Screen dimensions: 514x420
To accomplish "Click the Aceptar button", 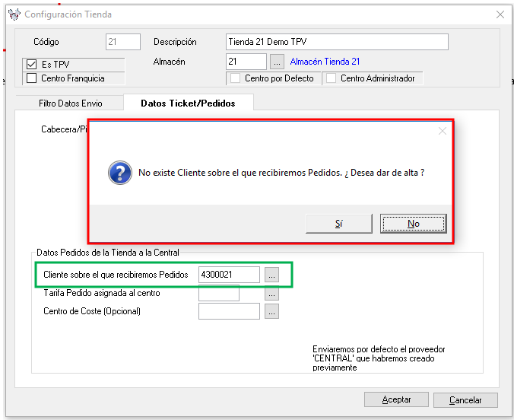I will coord(396,399).
